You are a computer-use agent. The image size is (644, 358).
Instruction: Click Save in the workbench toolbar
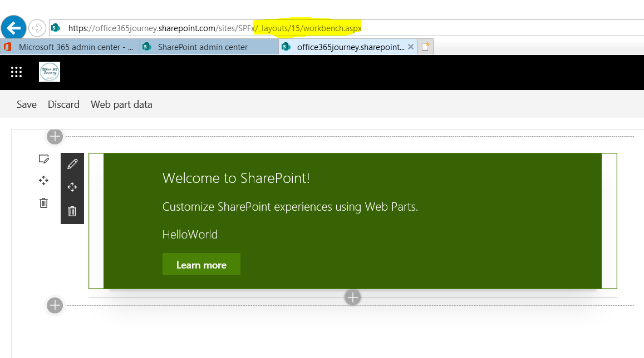(x=27, y=105)
